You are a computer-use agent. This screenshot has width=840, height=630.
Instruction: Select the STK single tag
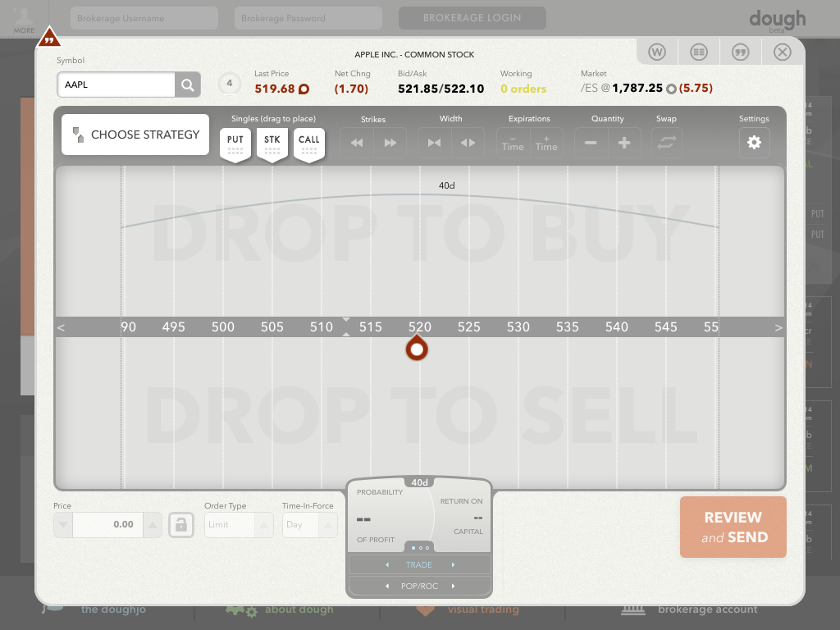[x=272, y=144]
